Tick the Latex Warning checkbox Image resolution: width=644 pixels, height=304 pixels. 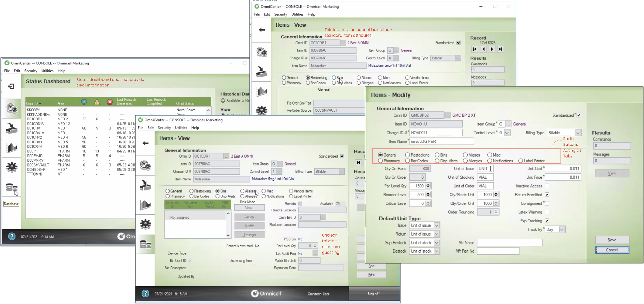[547, 212]
